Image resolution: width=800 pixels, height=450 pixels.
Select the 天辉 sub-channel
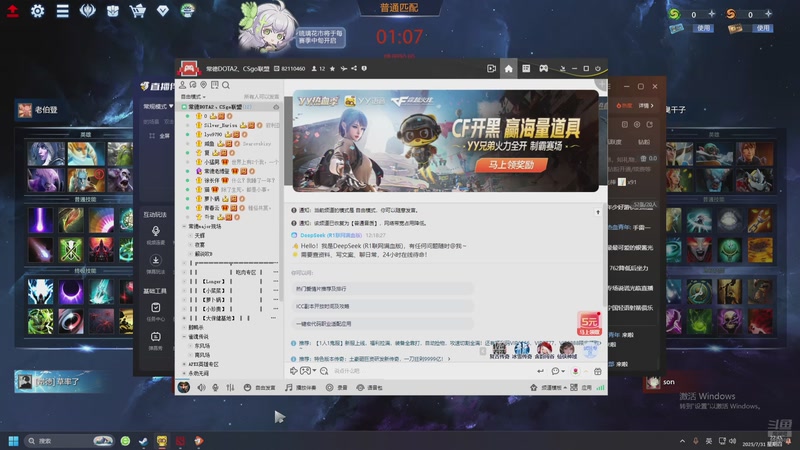pyautogui.click(x=199, y=235)
